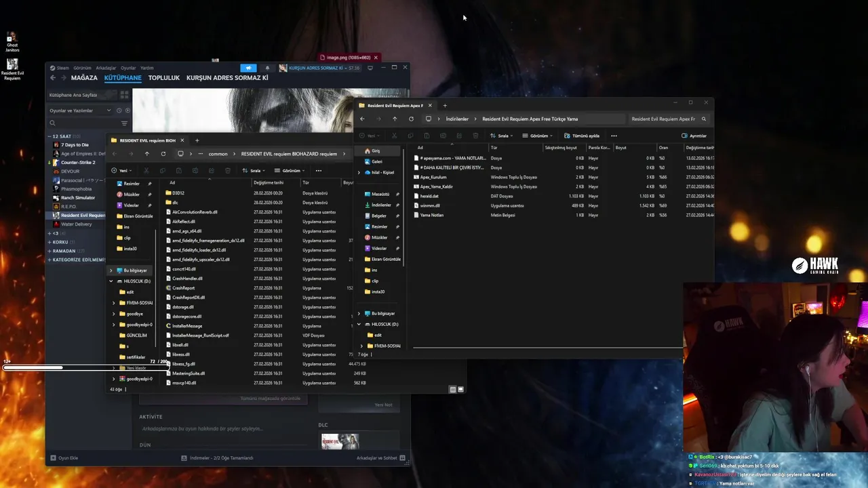Refresh the RESIDENT EVIL requiem Explorer window
Image resolution: width=868 pixels, height=488 pixels.
click(x=163, y=154)
